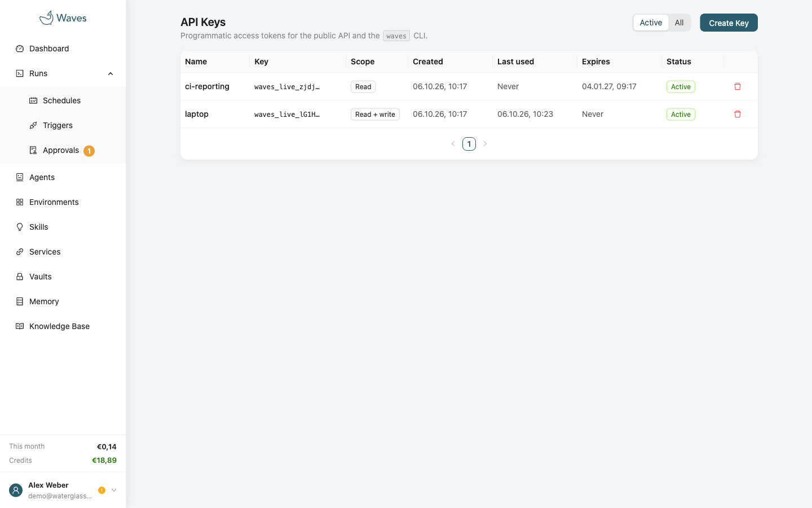The width and height of the screenshot is (812, 508).
Task: Click the Waves logo icon
Action: 46,18
